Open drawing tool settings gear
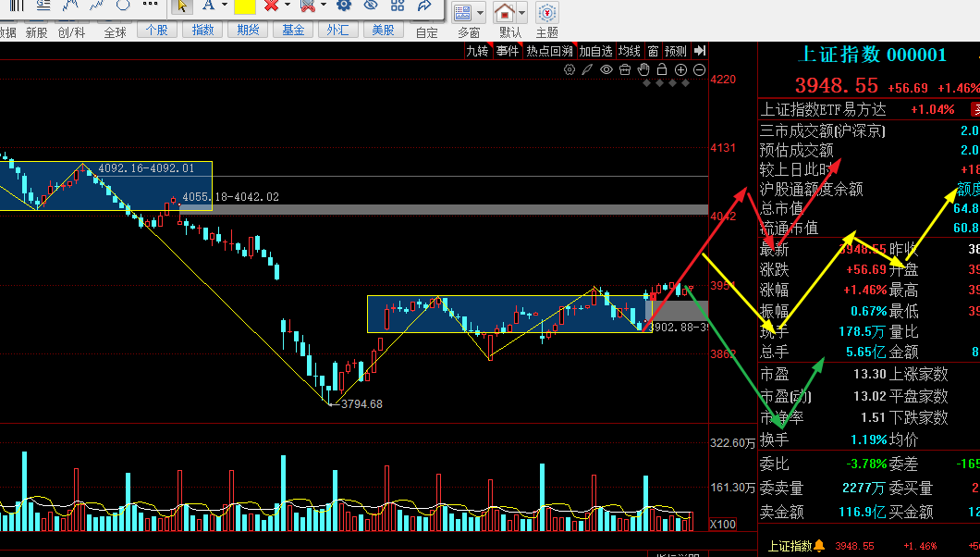Image resolution: width=980 pixels, height=557 pixels. (343, 6)
